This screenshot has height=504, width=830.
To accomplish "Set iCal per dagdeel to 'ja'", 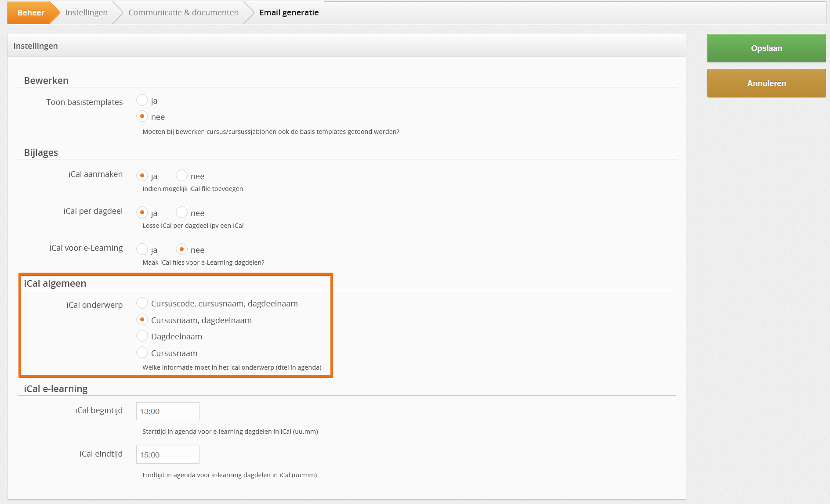I will tap(142, 212).
